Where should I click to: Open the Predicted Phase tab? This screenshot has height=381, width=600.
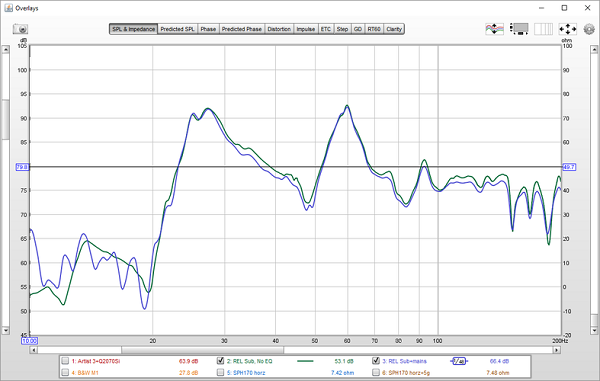[241, 29]
